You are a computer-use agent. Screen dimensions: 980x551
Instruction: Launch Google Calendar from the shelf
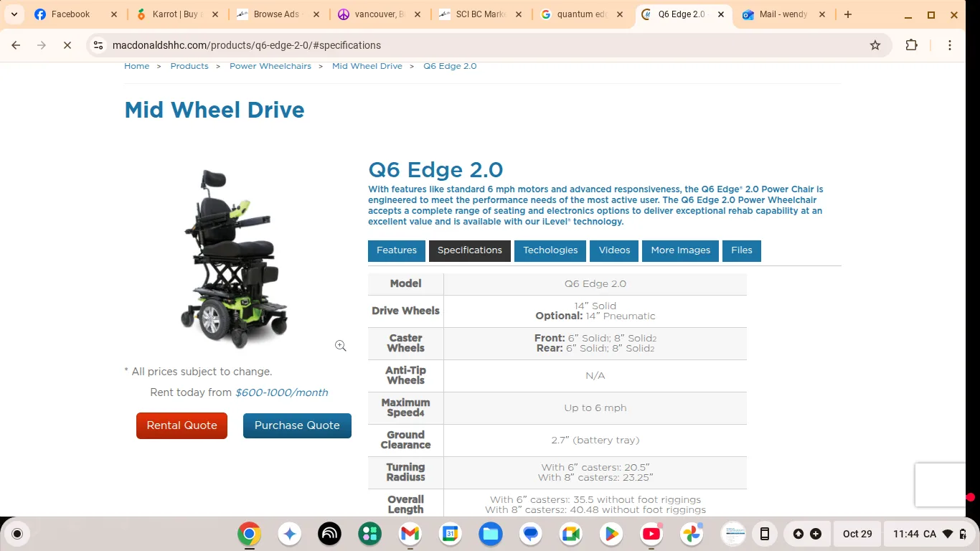(x=450, y=534)
